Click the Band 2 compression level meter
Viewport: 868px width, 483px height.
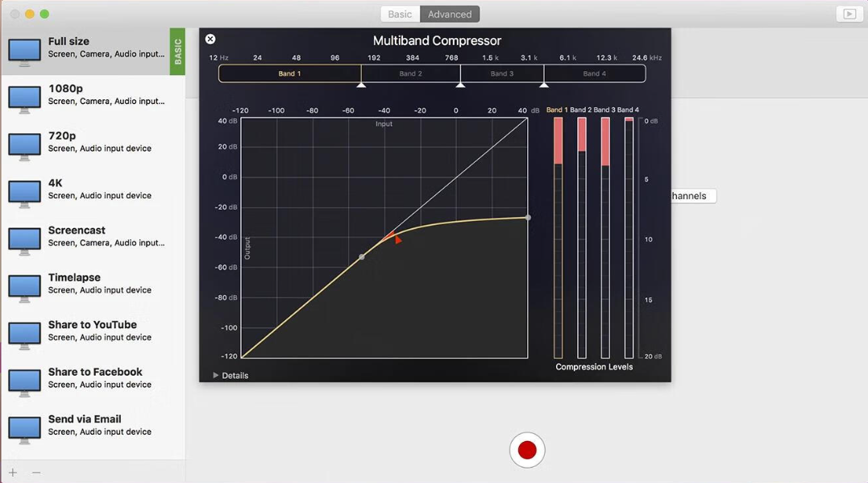coord(582,238)
